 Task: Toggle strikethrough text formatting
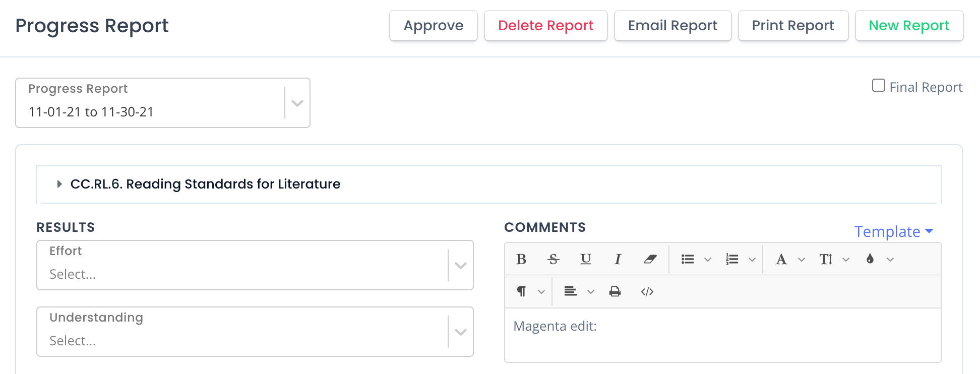[x=554, y=259]
